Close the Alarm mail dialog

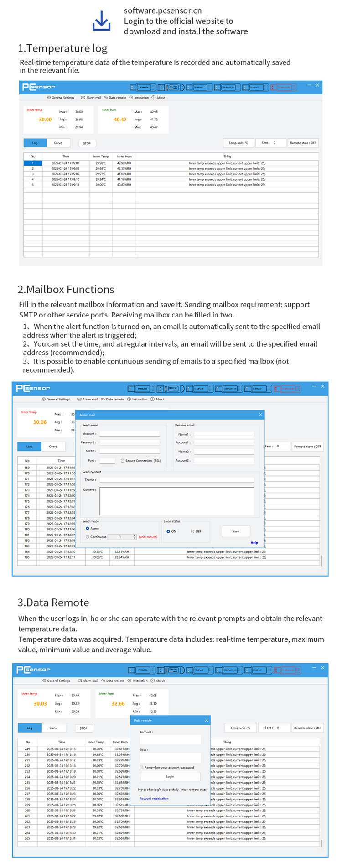(x=261, y=415)
